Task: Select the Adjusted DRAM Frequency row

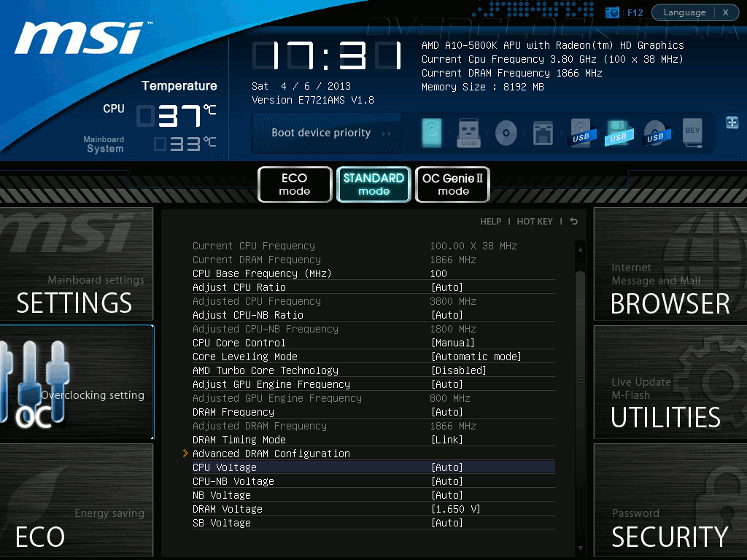Action: 373,426
